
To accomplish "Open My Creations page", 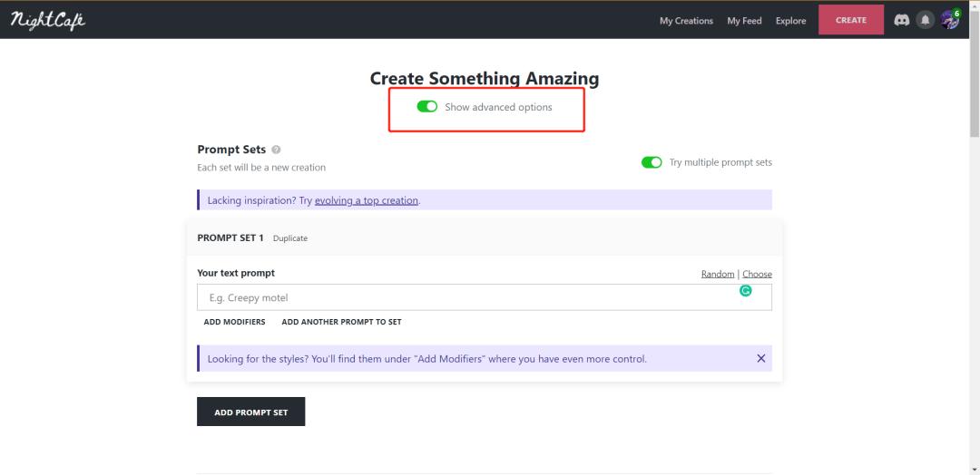I will (686, 21).
